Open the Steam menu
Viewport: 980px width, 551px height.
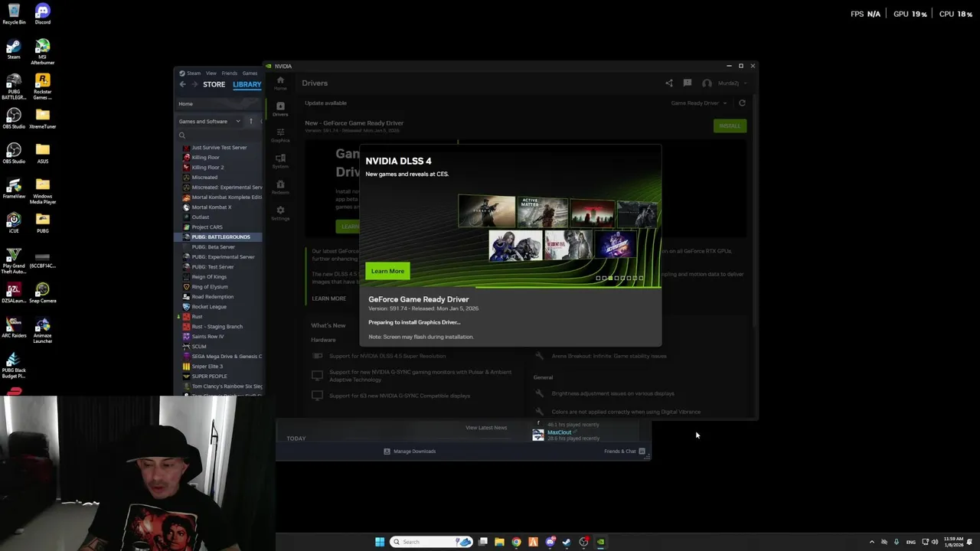(194, 73)
